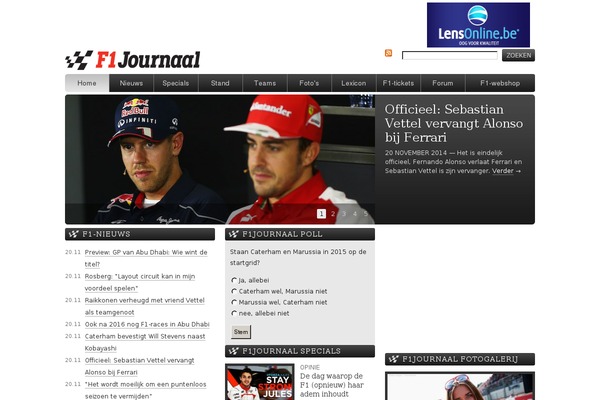600x400 pixels.
Task: Select slide 5 in the carousel pager
Action: click(366, 214)
